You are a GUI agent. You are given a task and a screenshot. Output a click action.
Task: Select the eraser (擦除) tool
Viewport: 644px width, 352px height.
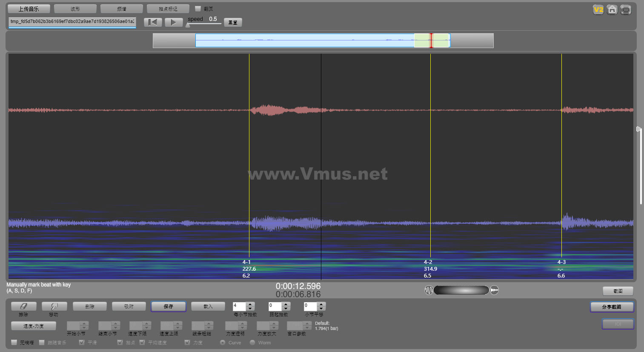tap(23, 306)
